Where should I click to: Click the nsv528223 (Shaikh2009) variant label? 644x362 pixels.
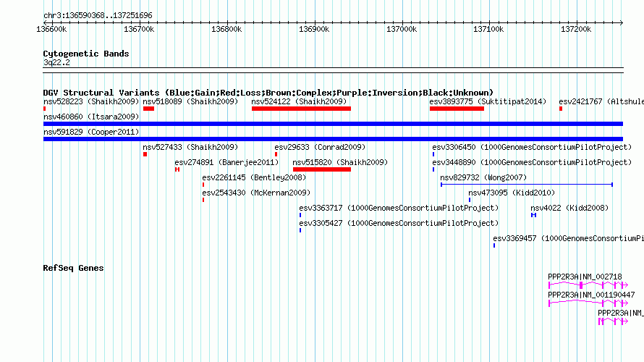click(x=91, y=101)
